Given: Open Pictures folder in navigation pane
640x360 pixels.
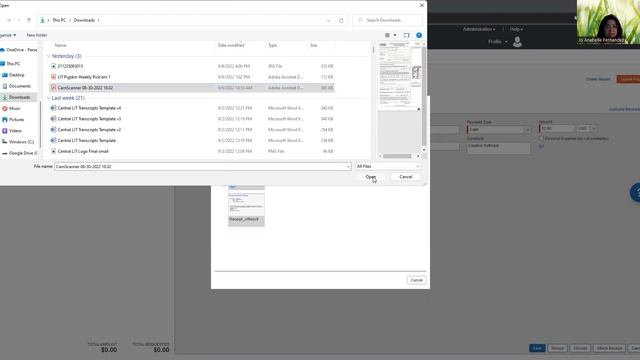Looking at the screenshot, I should [x=16, y=120].
